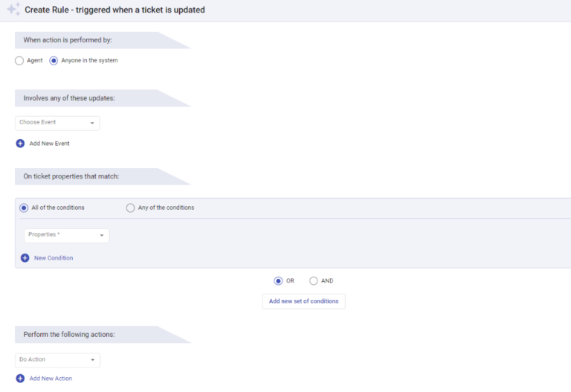Click Add new set of conditions button

pyautogui.click(x=303, y=301)
